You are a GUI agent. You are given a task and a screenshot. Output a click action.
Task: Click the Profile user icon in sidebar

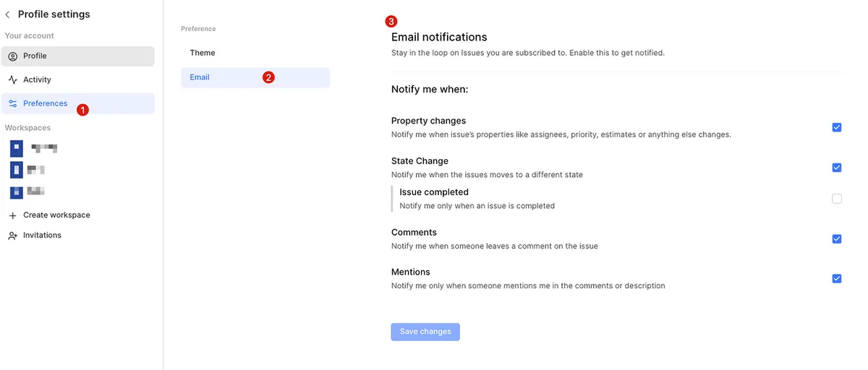click(13, 56)
